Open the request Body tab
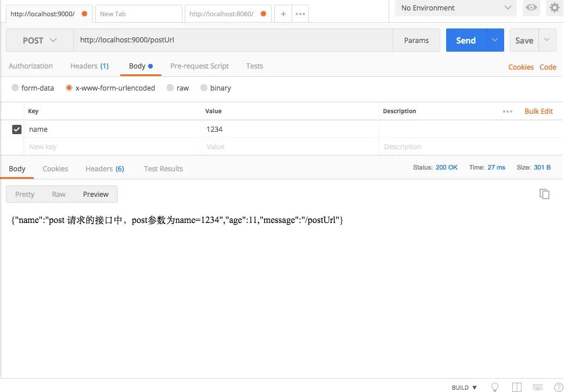The height and width of the screenshot is (392, 564). click(141, 66)
